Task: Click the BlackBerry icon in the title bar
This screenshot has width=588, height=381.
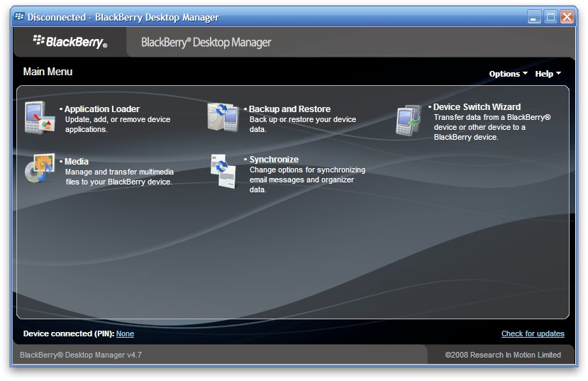Action: click(19, 17)
